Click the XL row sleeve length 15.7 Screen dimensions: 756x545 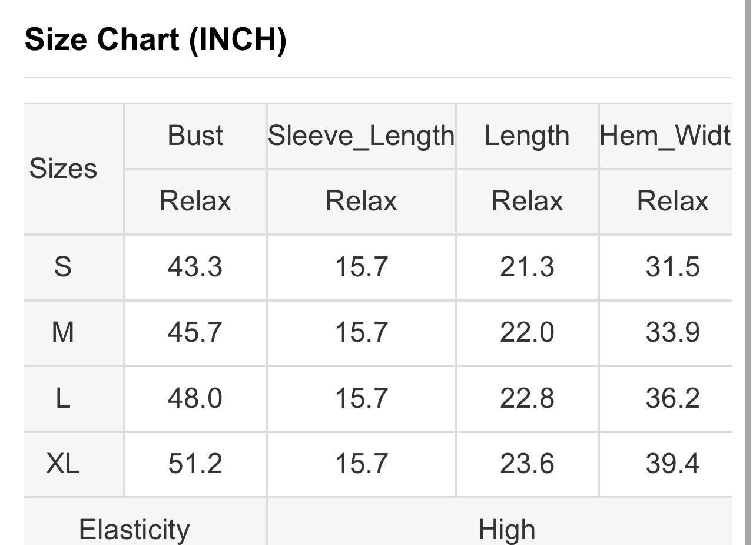(361, 464)
